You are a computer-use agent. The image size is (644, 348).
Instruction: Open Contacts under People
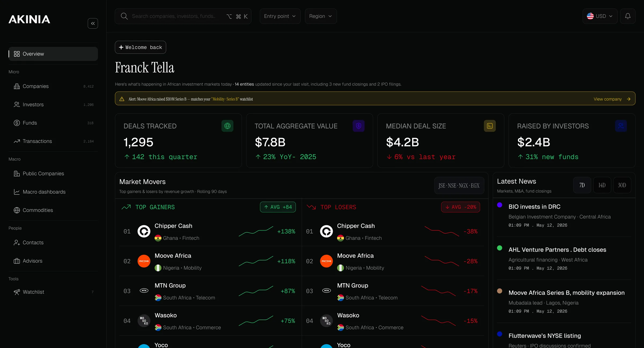[53, 243]
